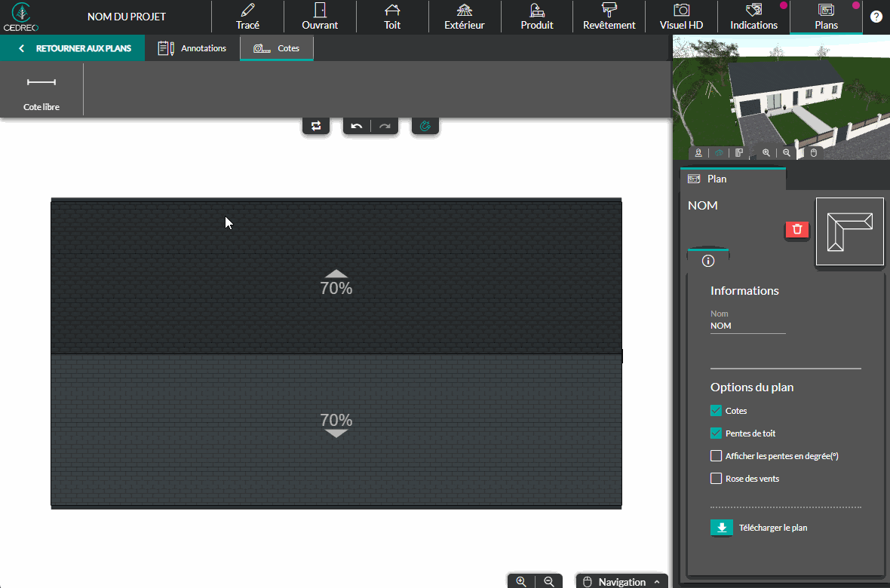This screenshot has width=890, height=588.
Task: Open the Toit menu
Action: [x=392, y=17]
